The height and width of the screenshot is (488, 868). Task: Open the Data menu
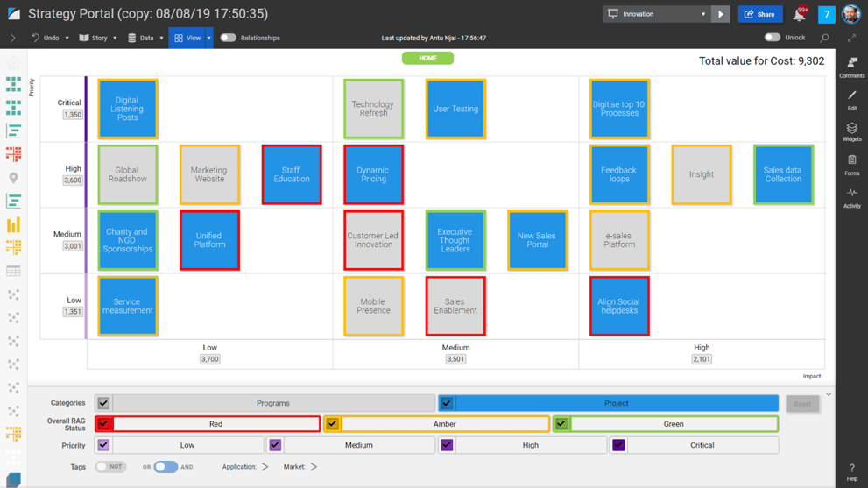point(145,38)
